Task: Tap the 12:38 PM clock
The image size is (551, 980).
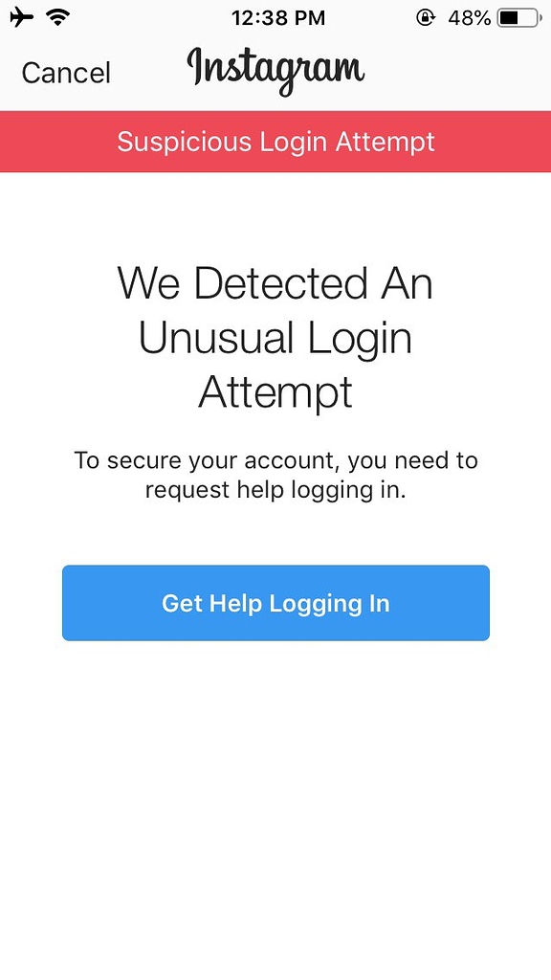Action: click(x=278, y=18)
